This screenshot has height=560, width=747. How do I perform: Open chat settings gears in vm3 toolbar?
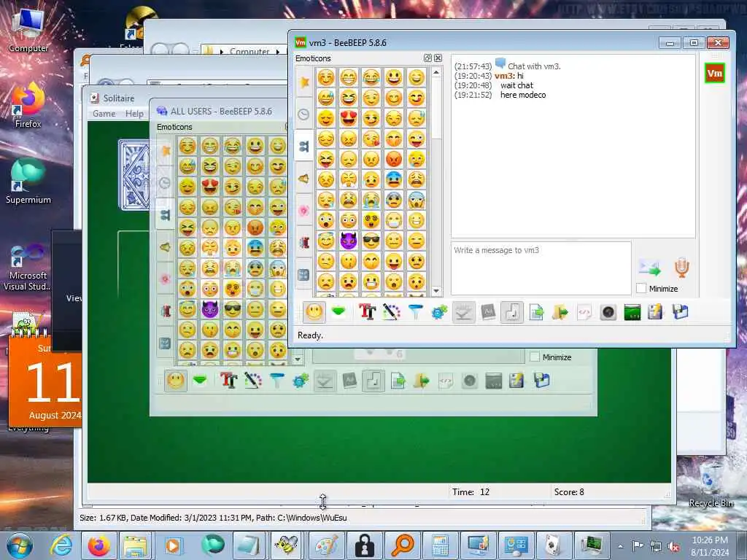(x=439, y=312)
